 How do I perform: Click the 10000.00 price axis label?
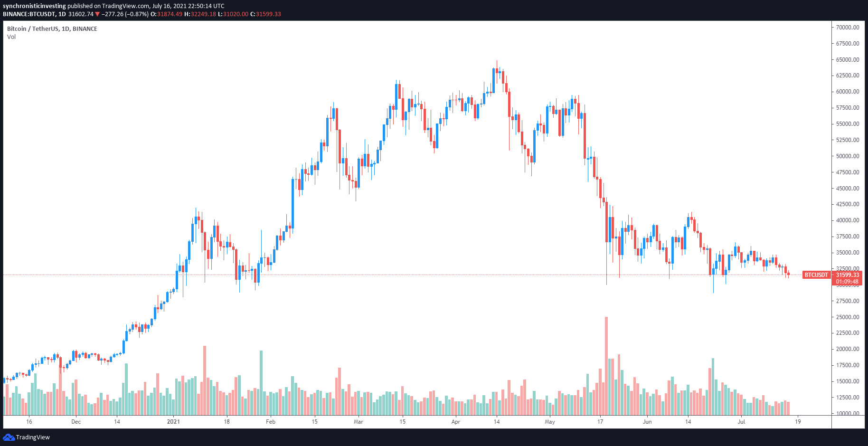coord(848,413)
